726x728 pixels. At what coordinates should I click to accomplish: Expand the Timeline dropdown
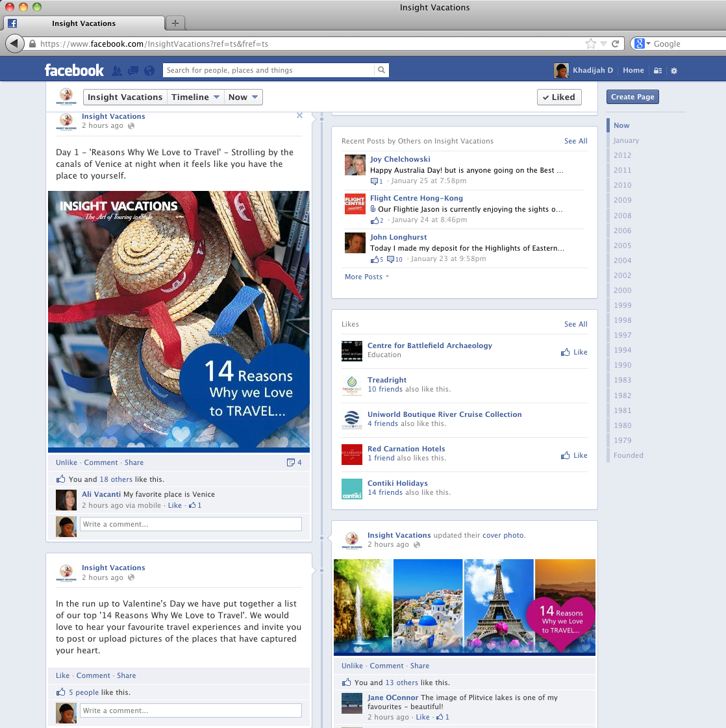[x=195, y=97]
